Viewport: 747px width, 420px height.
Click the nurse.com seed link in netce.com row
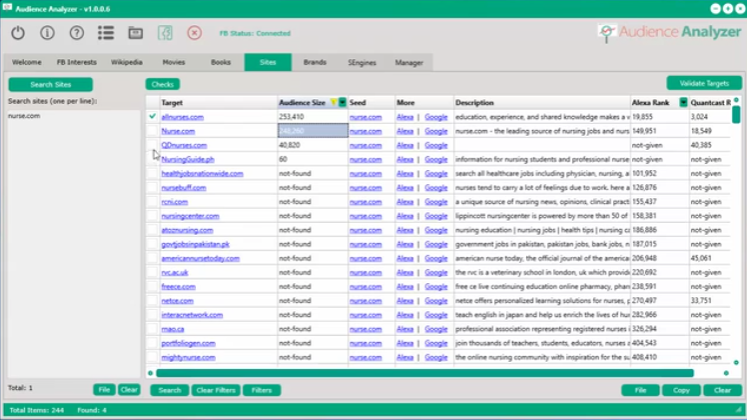point(365,300)
